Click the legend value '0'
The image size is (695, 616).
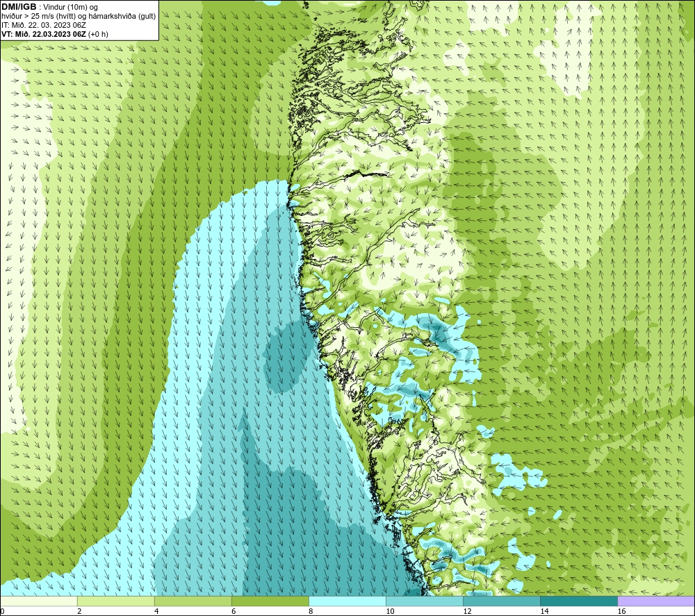[x=2, y=611]
